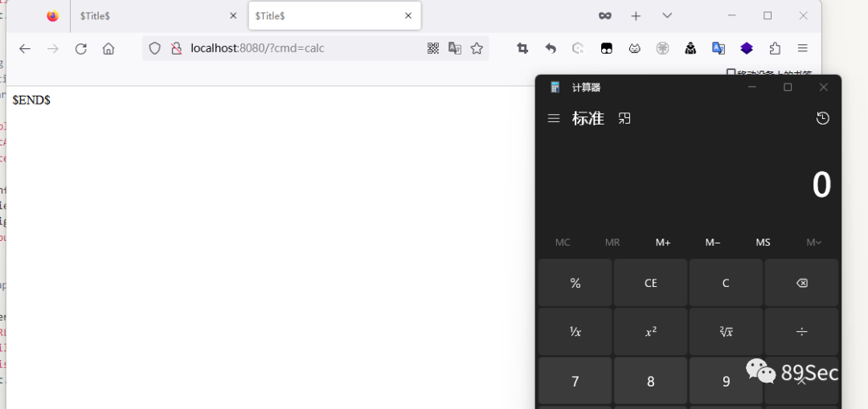
Task: Maximize the Calculator window
Action: coord(788,87)
